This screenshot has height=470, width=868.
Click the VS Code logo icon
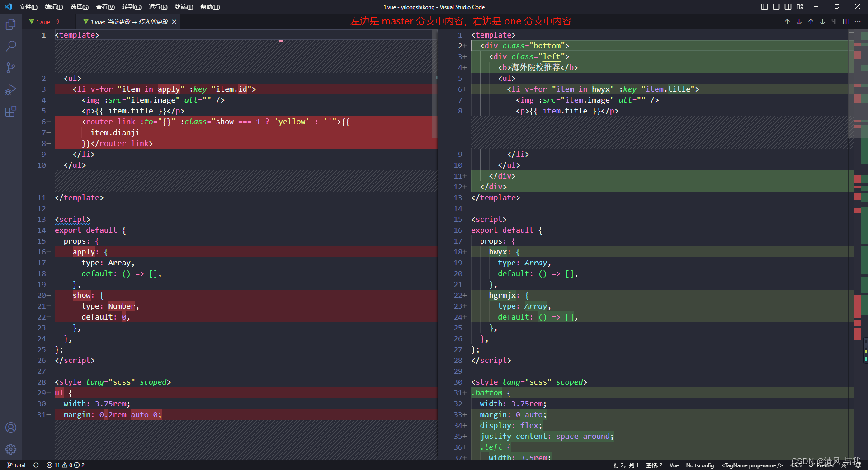tap(8, 7)
